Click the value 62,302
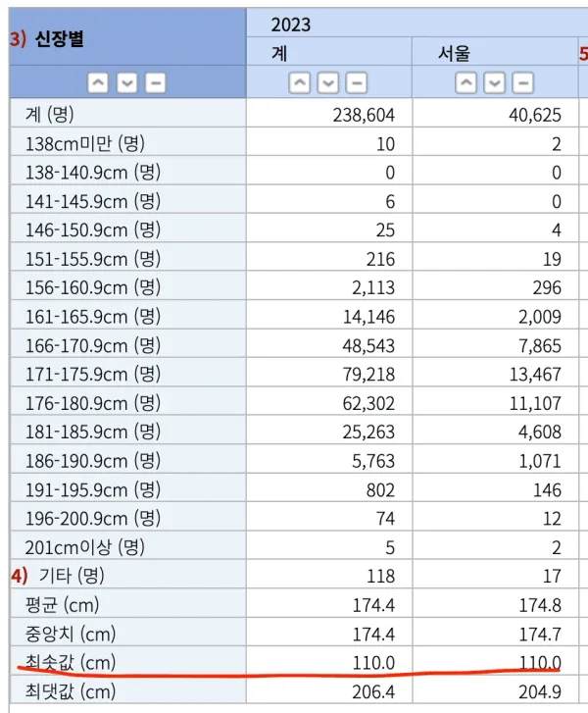The image size is (588, 713). pyautogui.click(x=368, y=403)
